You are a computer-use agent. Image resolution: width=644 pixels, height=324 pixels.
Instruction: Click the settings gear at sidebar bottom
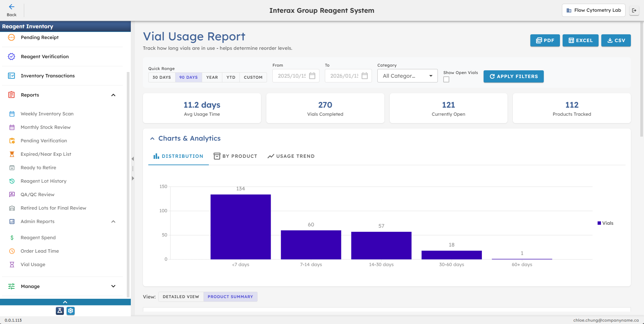tap(71, 311)
